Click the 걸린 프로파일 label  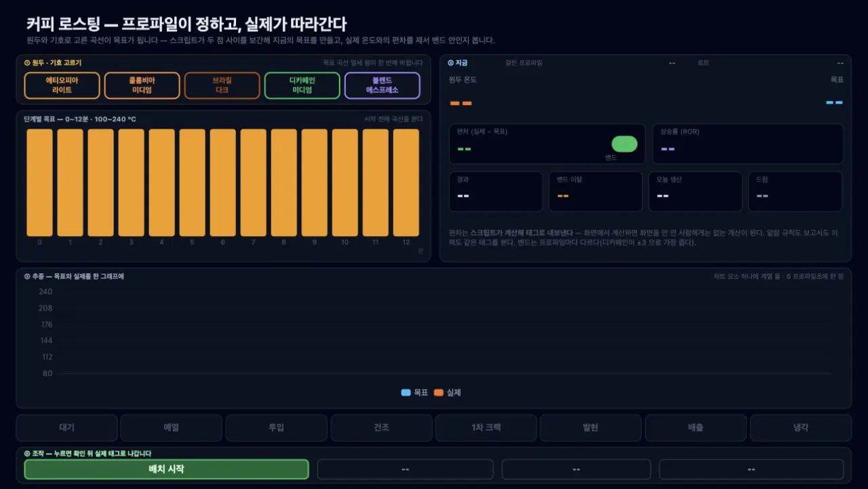tap(524, 62)
